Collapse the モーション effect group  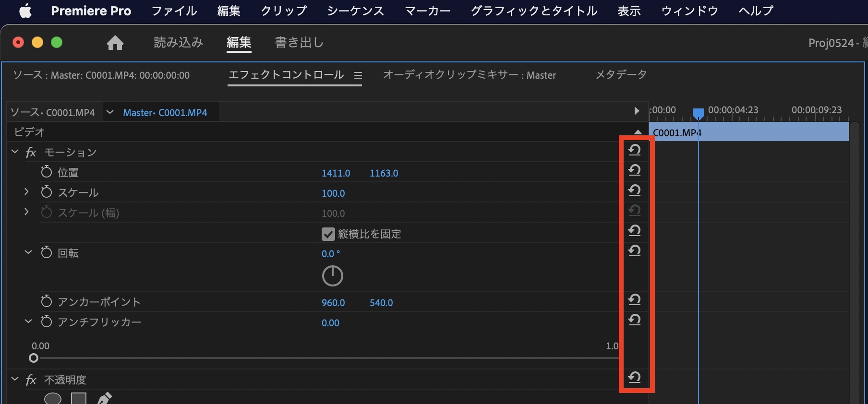tap(15, 152)
